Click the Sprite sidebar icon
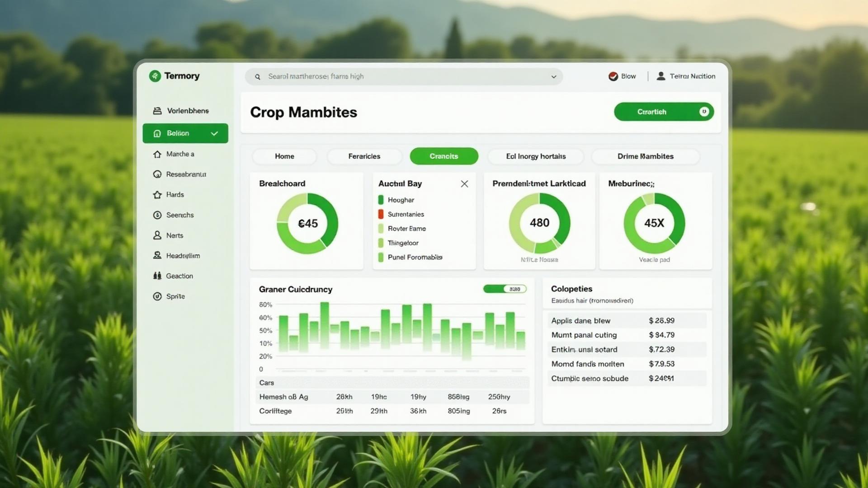This screenshot has width=868, height=488. (x=157, y=296)
